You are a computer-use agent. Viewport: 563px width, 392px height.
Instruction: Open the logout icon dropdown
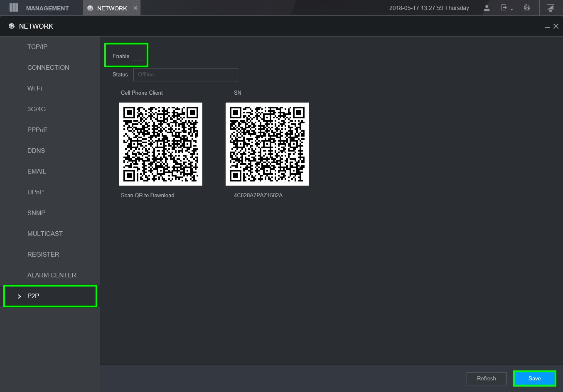pyautogui.click(x=507, y=8)
